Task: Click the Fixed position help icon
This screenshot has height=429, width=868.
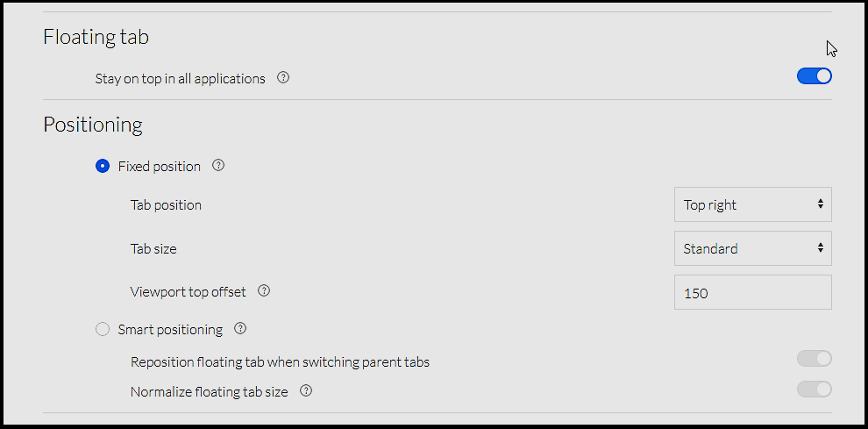Action: [219, 165]
